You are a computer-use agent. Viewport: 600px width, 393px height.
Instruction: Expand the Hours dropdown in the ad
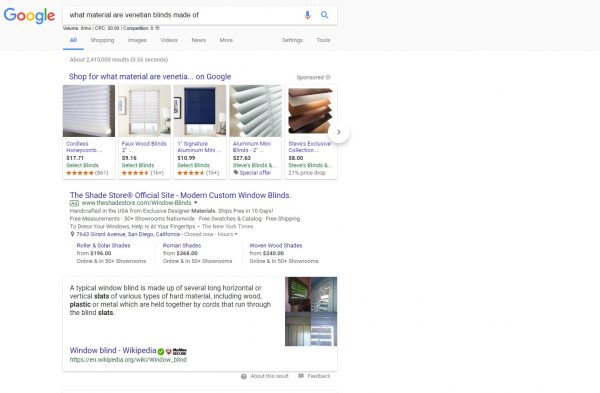coord(228,234)
